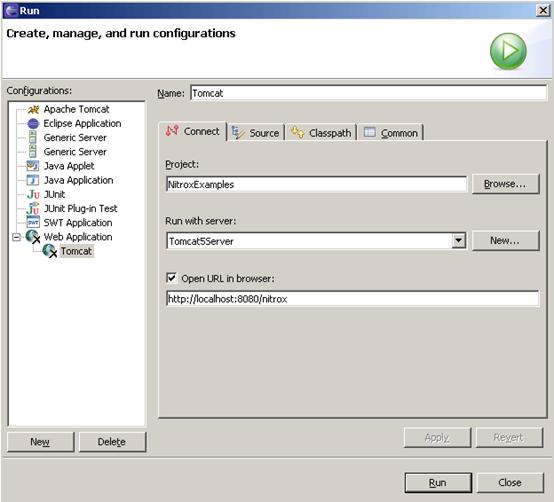Uncheck the Open URL in browser checkbox
This screenshot has width=554, height=502.
coord(172,278)
